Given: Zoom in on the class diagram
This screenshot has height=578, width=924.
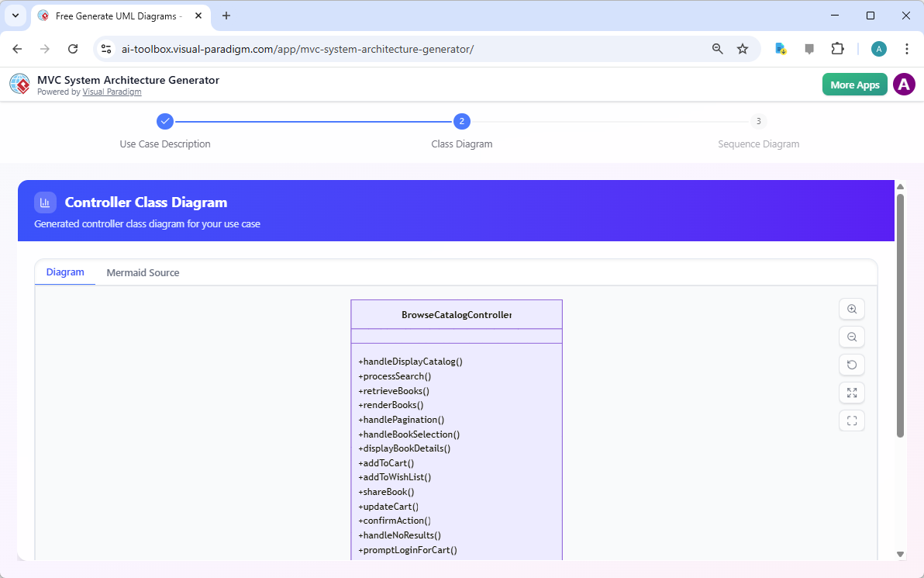Looking at the screenshot, I should [851, 309].
